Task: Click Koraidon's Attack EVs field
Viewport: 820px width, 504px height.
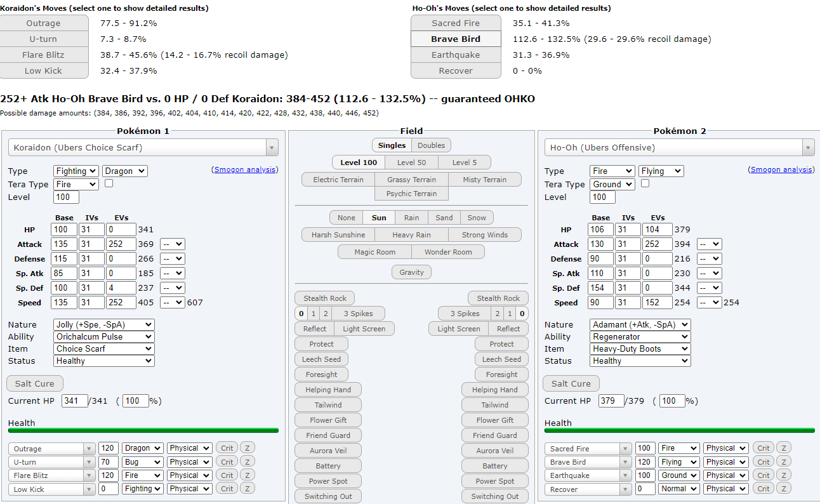Action: pyautogui.click(x=121, y=244)
